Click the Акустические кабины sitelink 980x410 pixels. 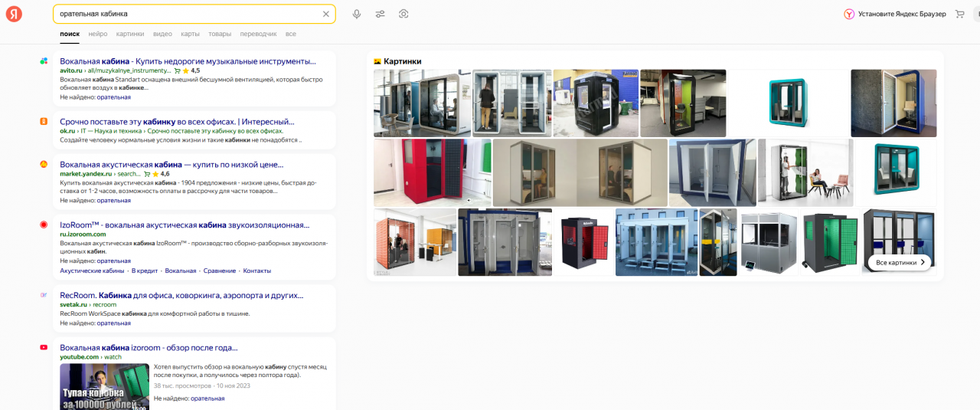(92, 271)
